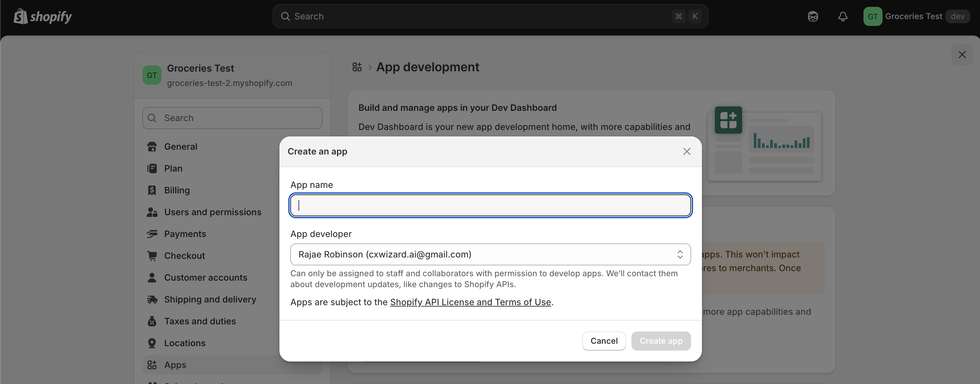
Task: Select Customer accounts in sidebar
Action: pos(206,278)
